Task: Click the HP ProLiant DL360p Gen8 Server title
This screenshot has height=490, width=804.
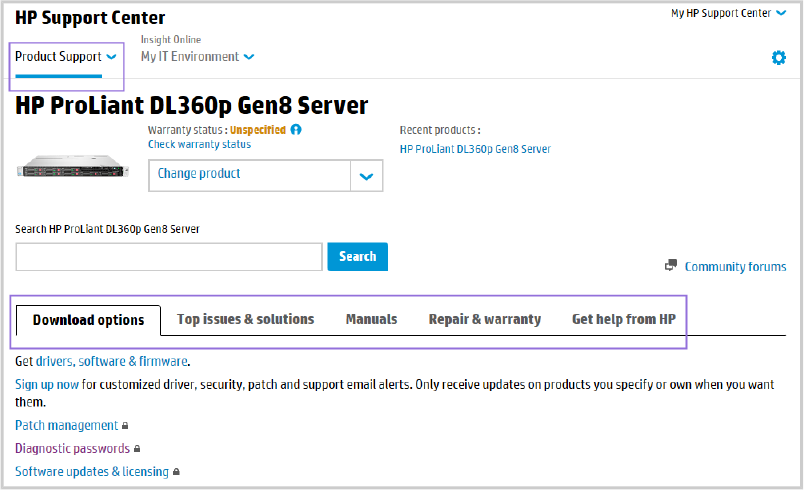Action: (192, 106)
